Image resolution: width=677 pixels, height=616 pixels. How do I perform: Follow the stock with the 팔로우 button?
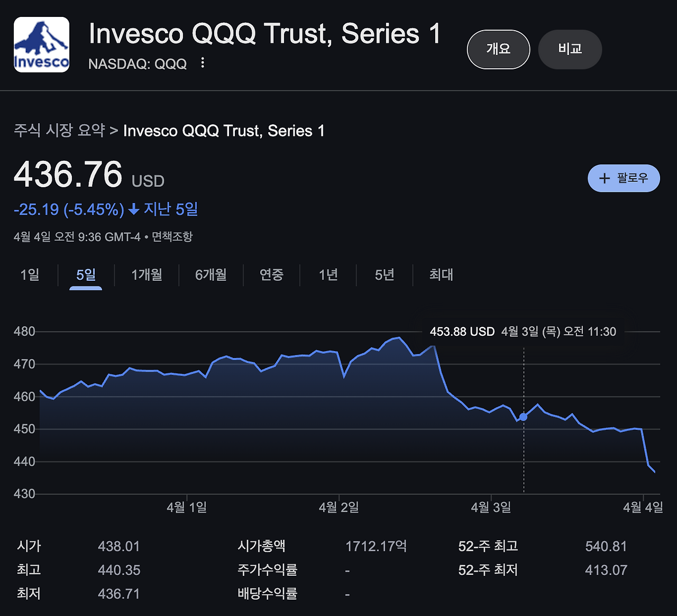click(x=624, y=178)
